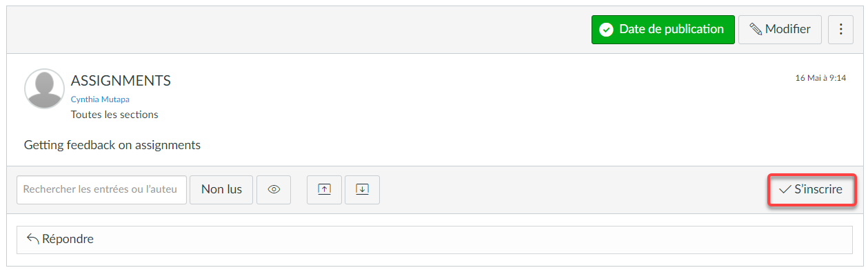Click the checkmark icon in S'inscrire

785,189
